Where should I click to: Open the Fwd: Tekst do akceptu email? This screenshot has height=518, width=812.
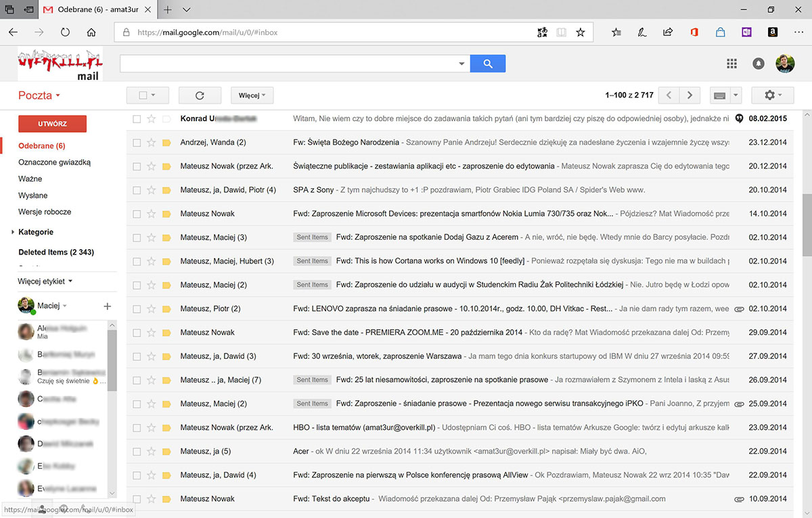pyautogui.click(x=460, y=499)
